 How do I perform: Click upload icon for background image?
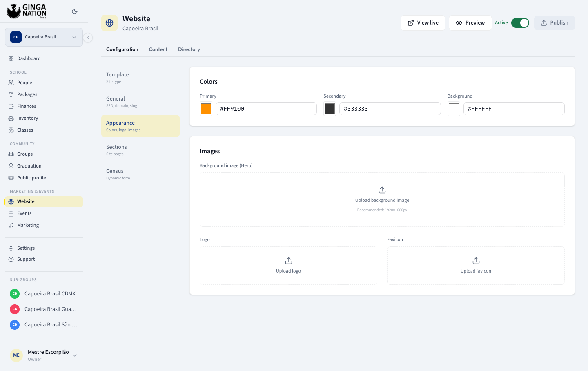(x=382, y=190)
